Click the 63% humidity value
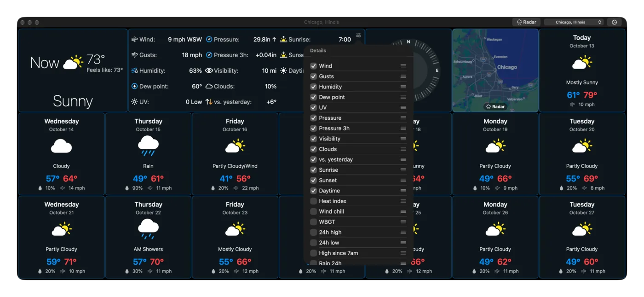Screen dimensions: 644x297 pyautogui.click(x=195, y=70)
